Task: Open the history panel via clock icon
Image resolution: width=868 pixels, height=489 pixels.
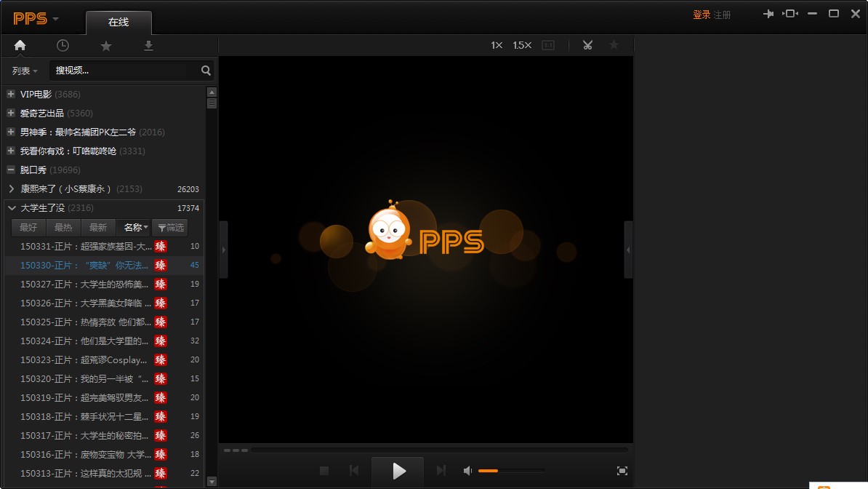Action: pyautogui.click(x=63, y=45)
